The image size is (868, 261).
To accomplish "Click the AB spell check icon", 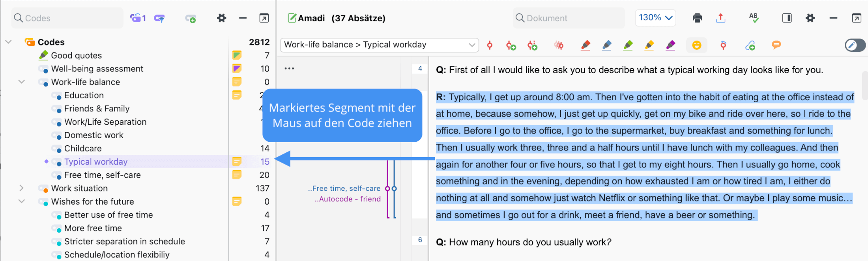I will tap(754, 18).
